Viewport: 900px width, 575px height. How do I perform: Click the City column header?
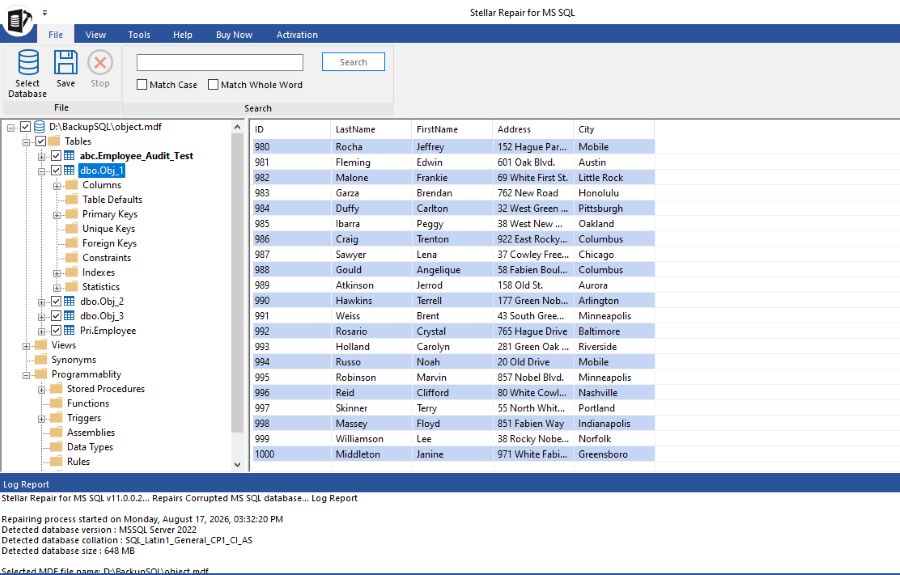coord(614,129)
